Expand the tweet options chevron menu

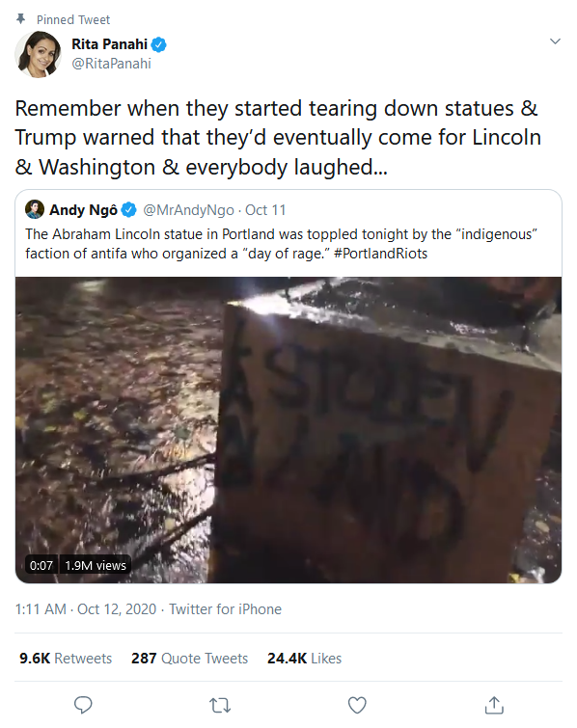pos(555,41)
